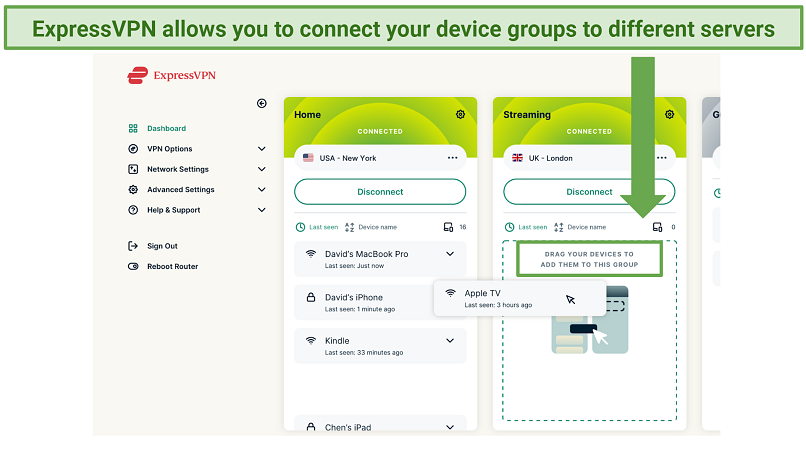The image size is (806, 453).
Task: Disconnect the Streaming group
Action: point(589,192)
